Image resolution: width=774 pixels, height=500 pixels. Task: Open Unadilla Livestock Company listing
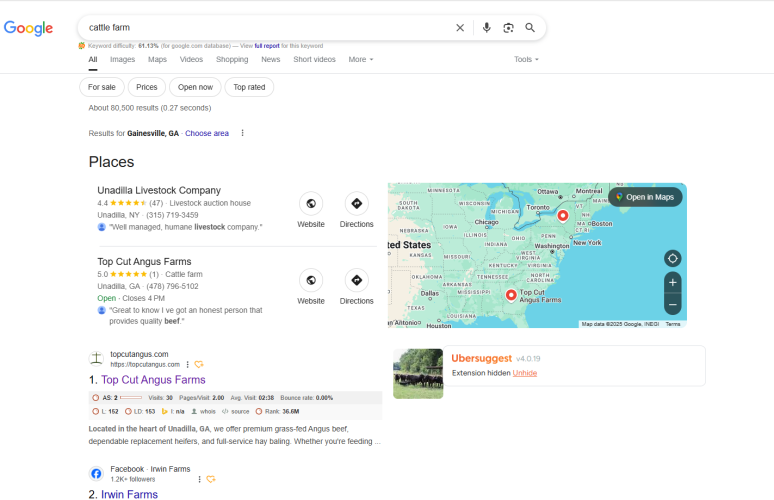[x=159, y=191]
